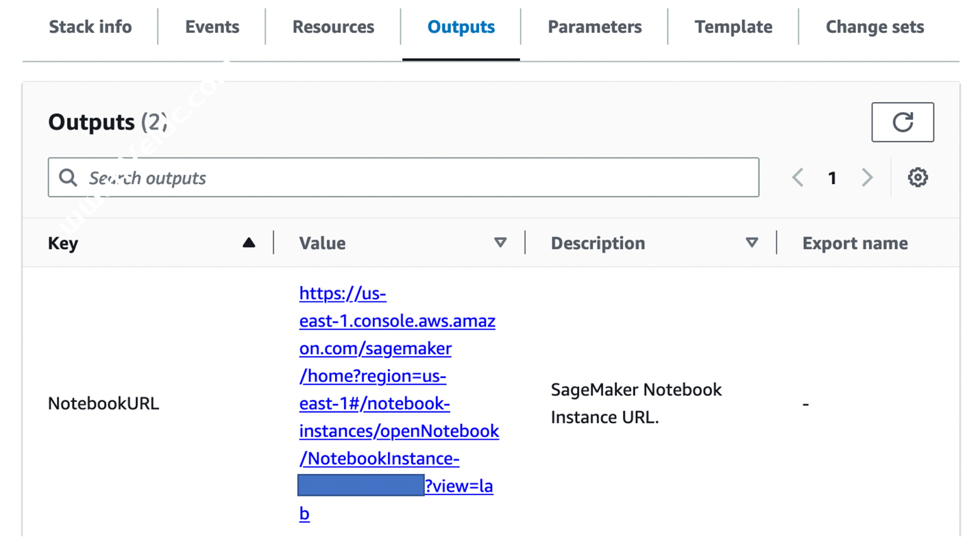This screenshot has width=980, height=554.
Task: Sort by Key ascending arrow
Action: 249,242
